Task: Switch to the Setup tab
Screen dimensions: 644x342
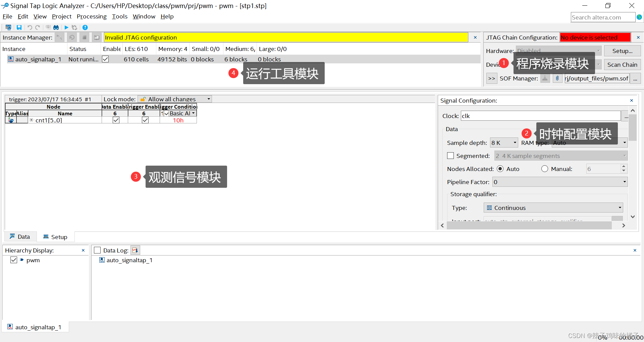Action: [55, 237]
